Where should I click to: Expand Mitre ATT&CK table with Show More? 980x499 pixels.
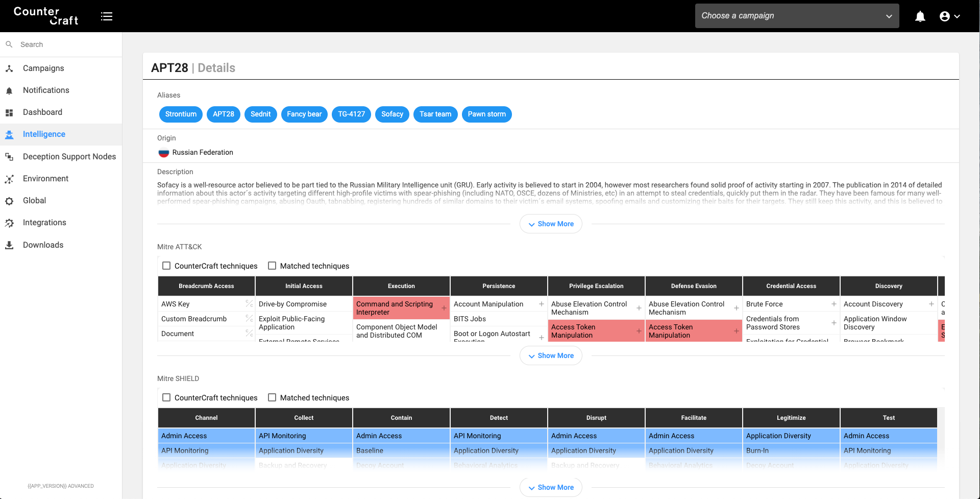point(551,355)
